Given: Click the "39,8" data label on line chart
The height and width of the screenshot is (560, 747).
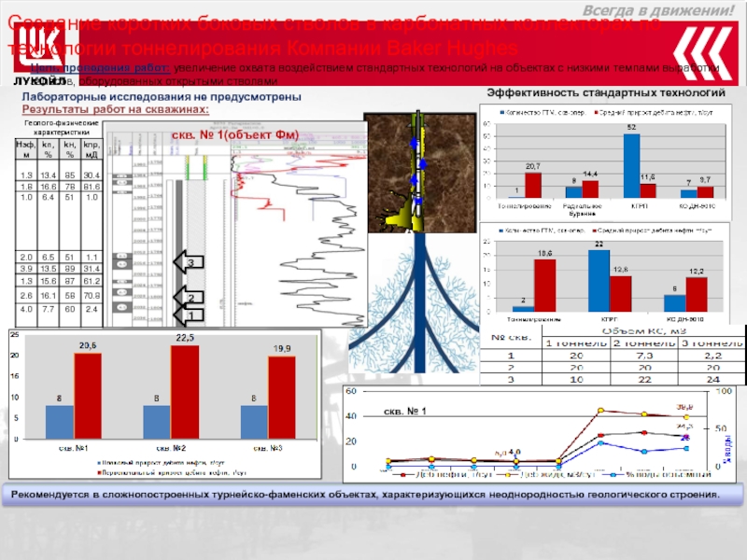Looking at the screenshot, I should 685,407.
